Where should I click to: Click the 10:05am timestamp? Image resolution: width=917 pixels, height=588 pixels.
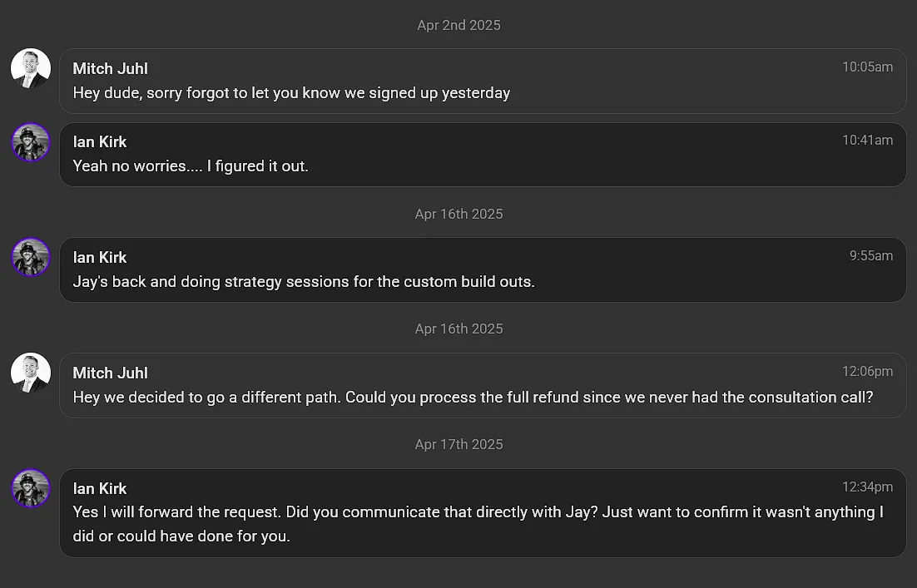[x=867, y=67]
